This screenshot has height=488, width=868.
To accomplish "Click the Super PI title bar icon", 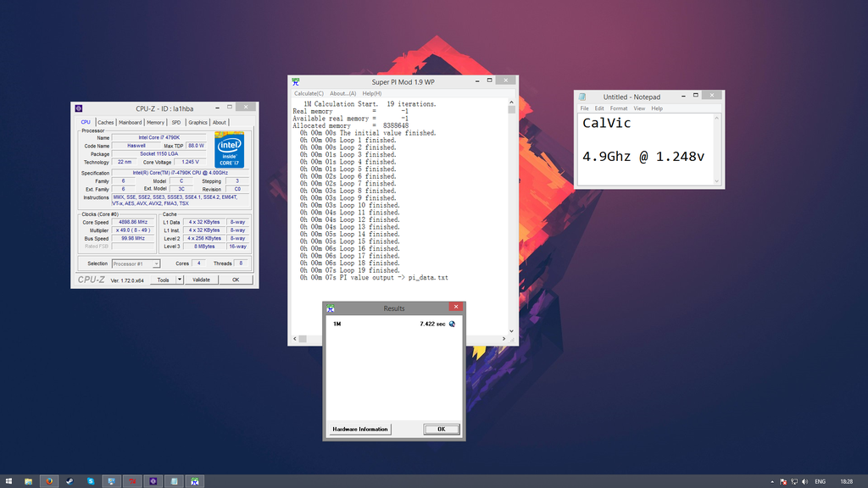I will 296,82.
